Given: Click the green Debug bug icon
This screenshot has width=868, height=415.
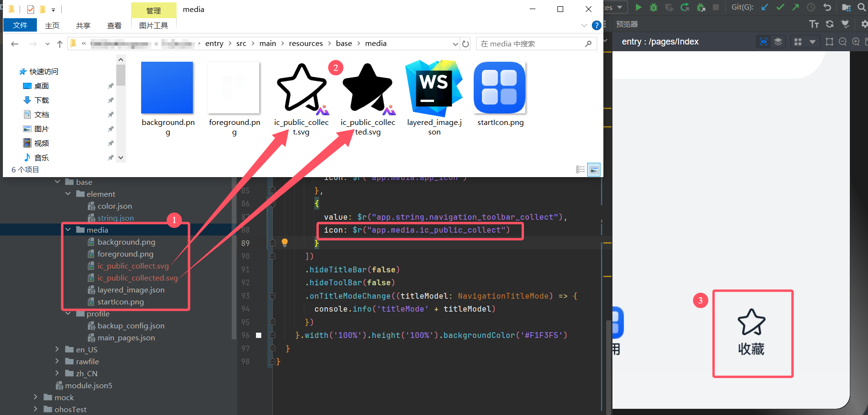Looking at the screenshot, I should click(x=654, y=7).
